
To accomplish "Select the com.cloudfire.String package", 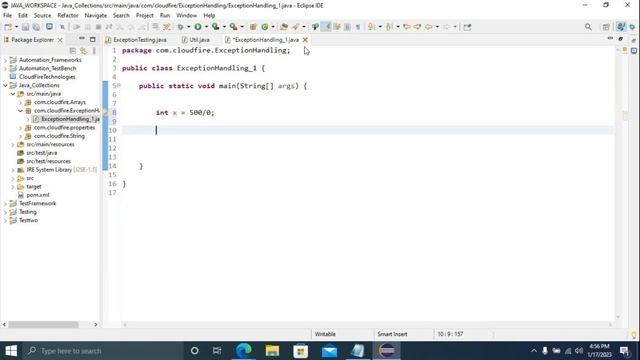I will point(59,136).
